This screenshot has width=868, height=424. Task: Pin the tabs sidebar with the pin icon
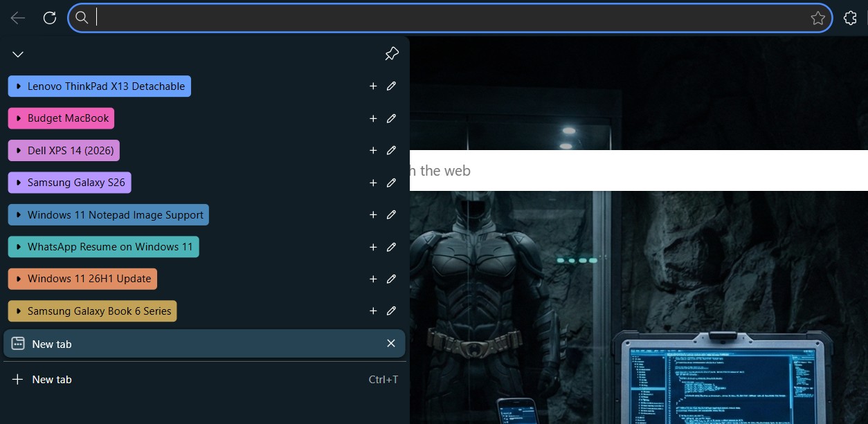(392, 53)
